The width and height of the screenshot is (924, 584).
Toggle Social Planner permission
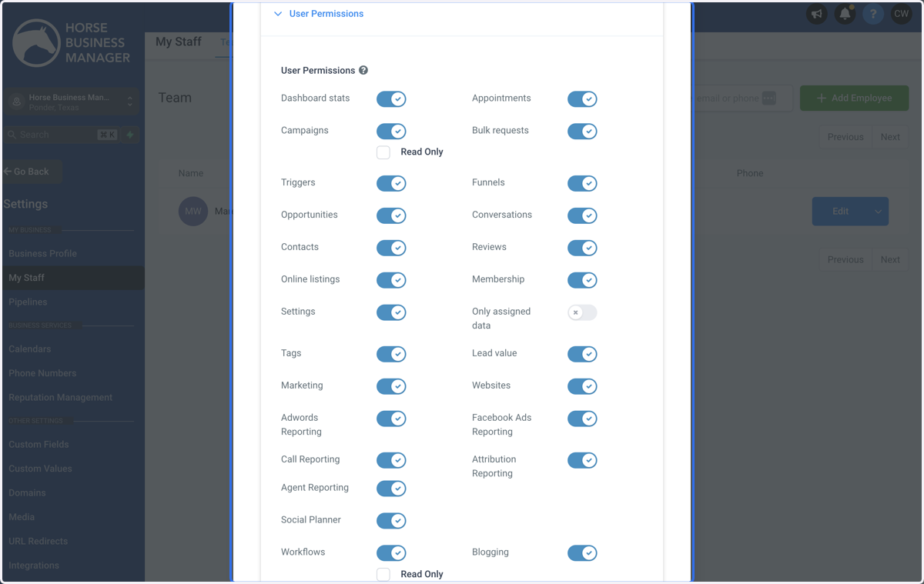[x=391, y=521]
